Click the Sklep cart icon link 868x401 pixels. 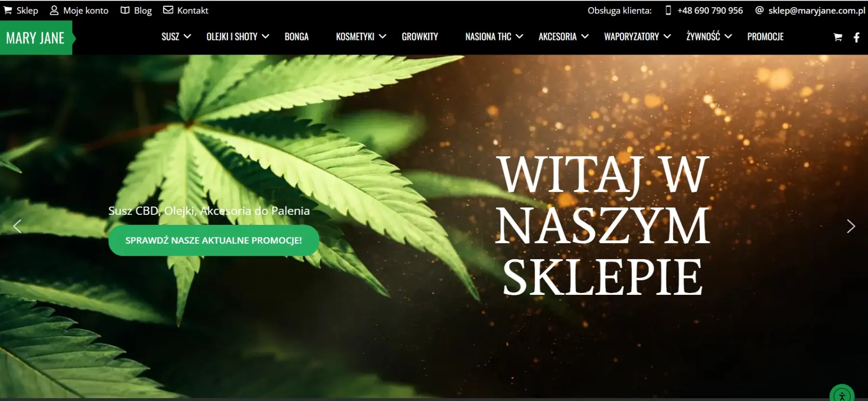21,10
